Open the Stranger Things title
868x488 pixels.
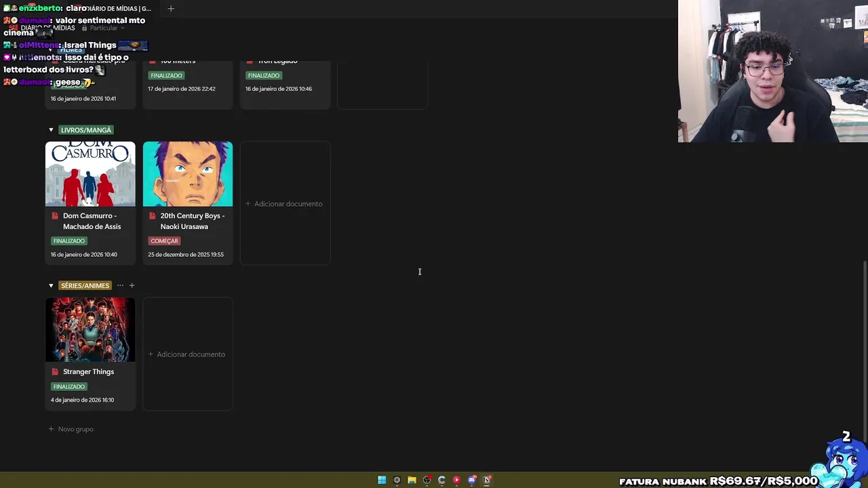(x=88, y=371)
